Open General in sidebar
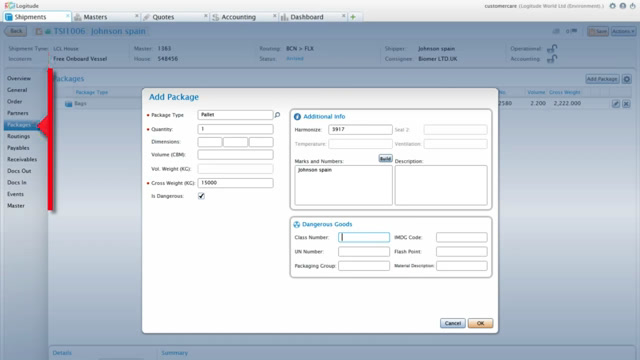Screen dimensions: 640x360 tap(17, 90)
